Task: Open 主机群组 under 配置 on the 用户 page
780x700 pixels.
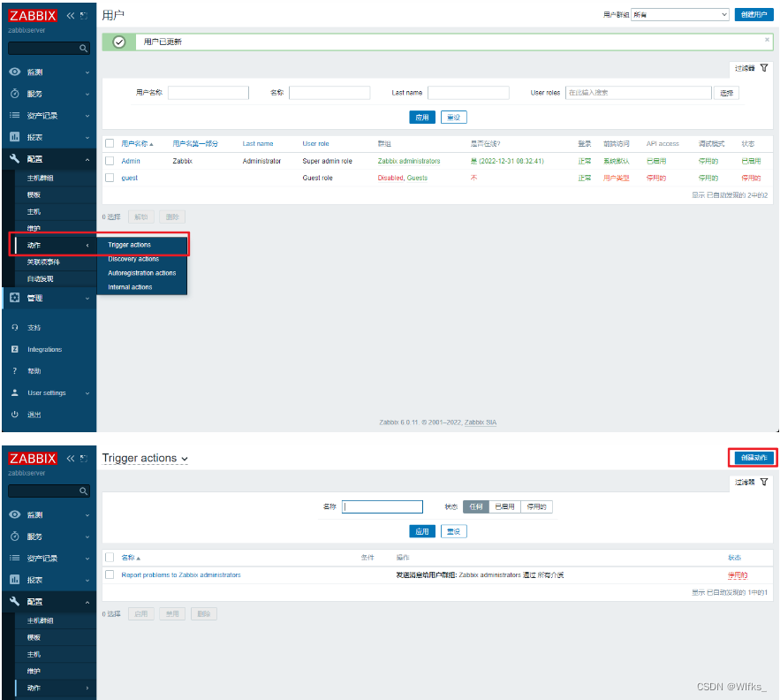Action: 41,178
